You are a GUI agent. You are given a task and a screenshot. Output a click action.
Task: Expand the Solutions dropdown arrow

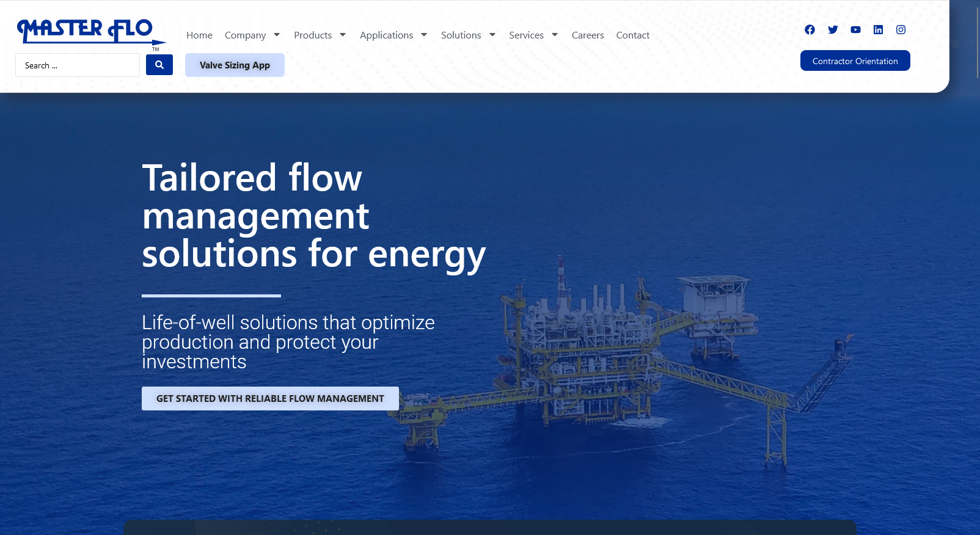(492, 35)
